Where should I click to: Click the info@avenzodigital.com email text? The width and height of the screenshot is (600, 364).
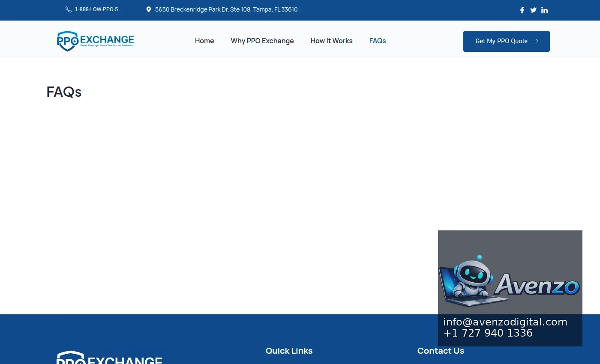(x=505, y=322)
